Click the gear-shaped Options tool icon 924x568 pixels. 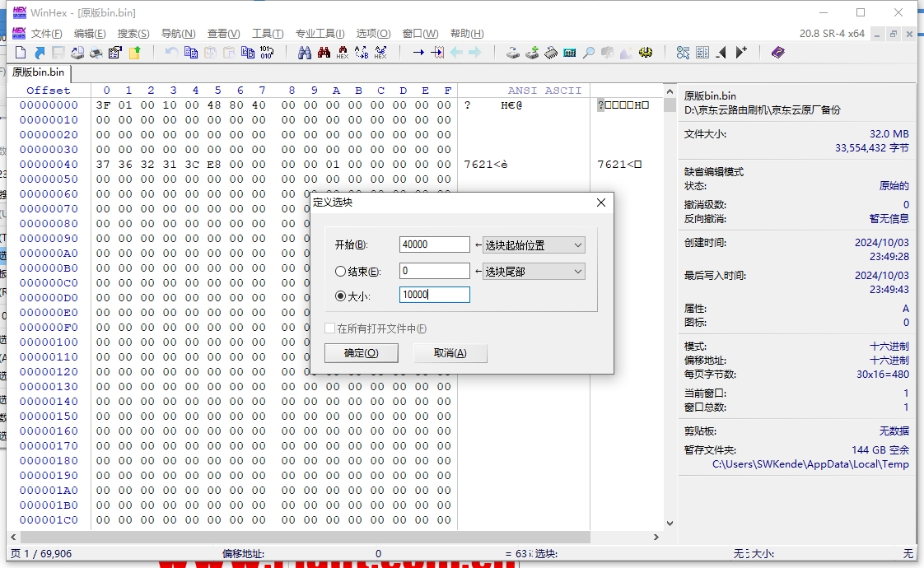pos(646,52)
